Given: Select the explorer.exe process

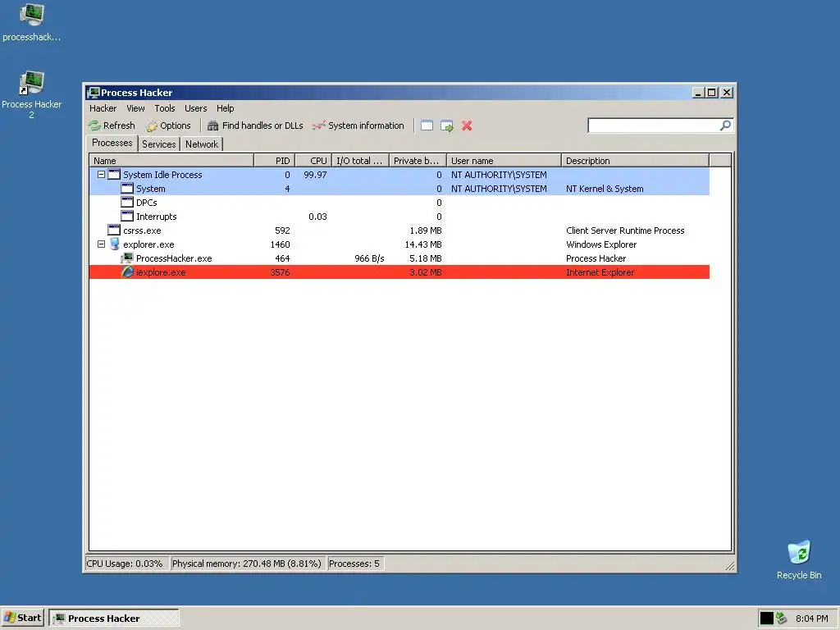Looking at the screenshot, I should point(399,244).
